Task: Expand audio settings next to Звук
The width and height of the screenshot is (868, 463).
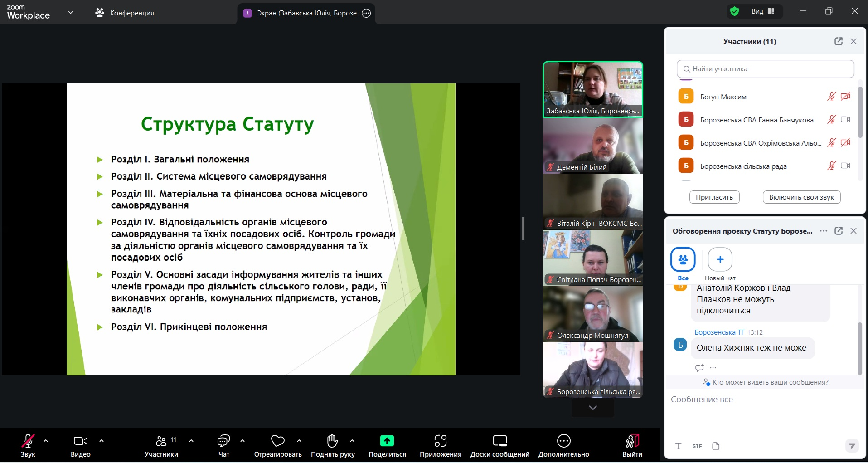Action: [x=45, y=441]
